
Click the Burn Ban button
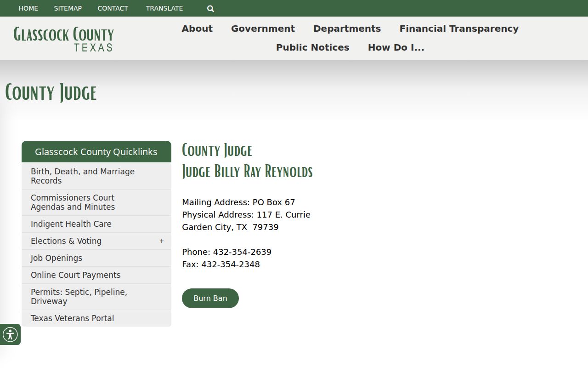pos(210,298)
